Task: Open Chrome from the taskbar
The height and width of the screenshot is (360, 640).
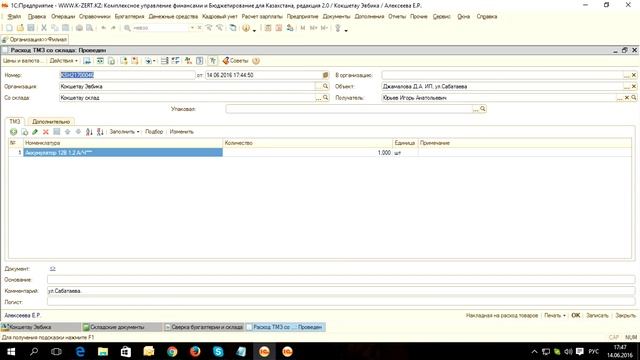Action: (x=172, y=351)
